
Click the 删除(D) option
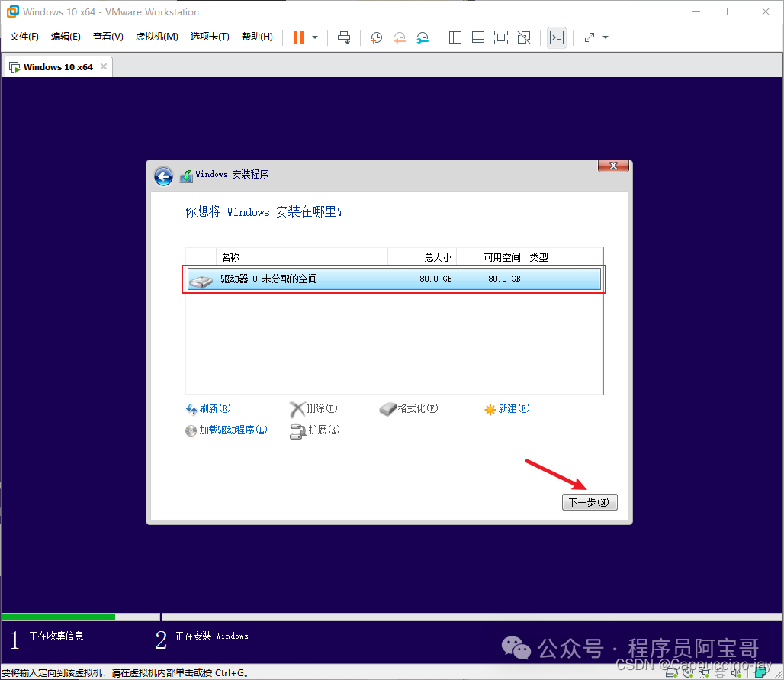click(x=322, y=409)
